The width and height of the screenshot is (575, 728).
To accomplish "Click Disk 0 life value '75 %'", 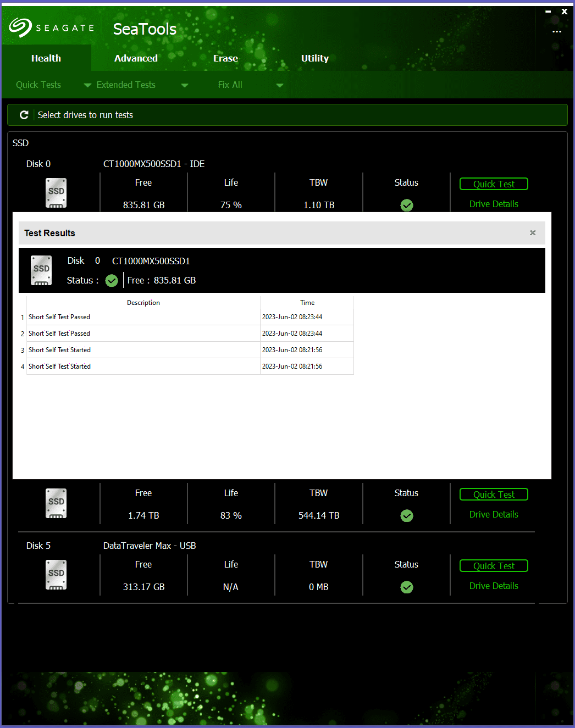I will 231,205.
